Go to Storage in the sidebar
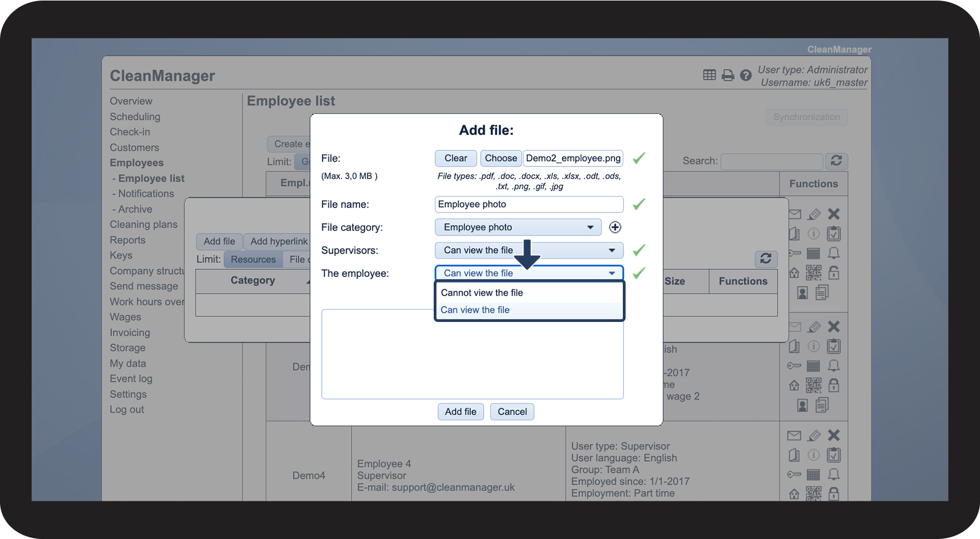Screen dimensions: 980x539 click(x=128, y=348)
